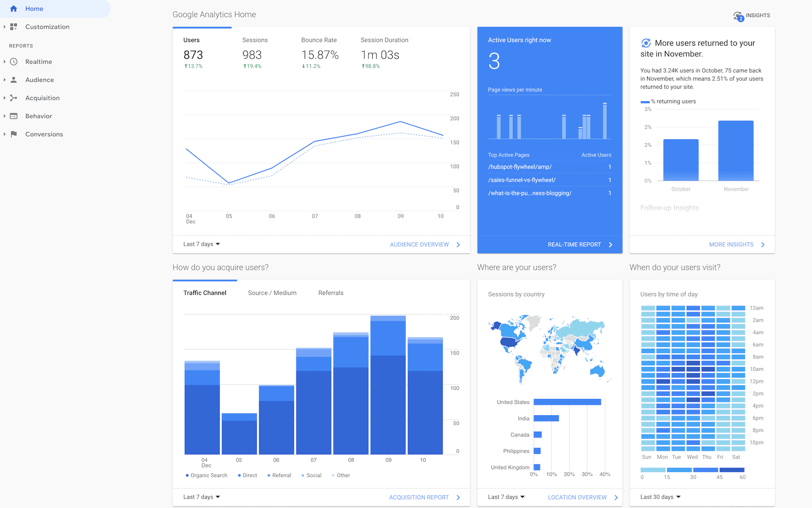The image size is (812, 508).
Task: Click arrow next to More Insights
Action: [763, 245]
